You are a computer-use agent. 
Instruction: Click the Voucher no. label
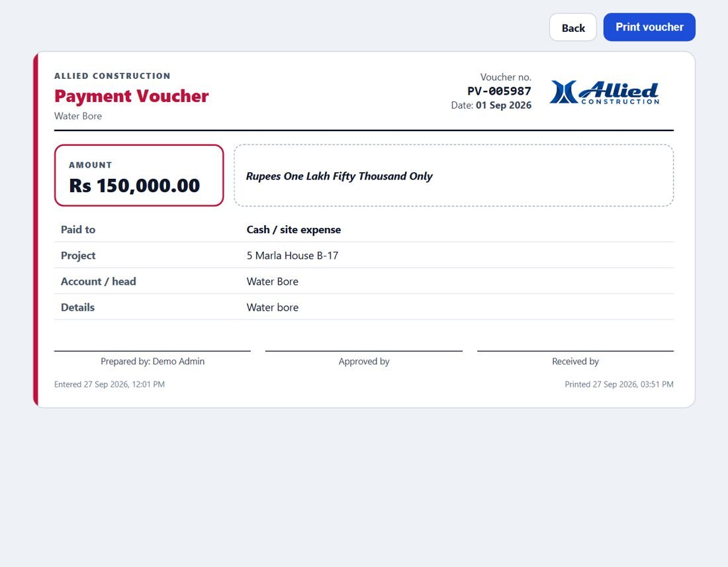506,77
